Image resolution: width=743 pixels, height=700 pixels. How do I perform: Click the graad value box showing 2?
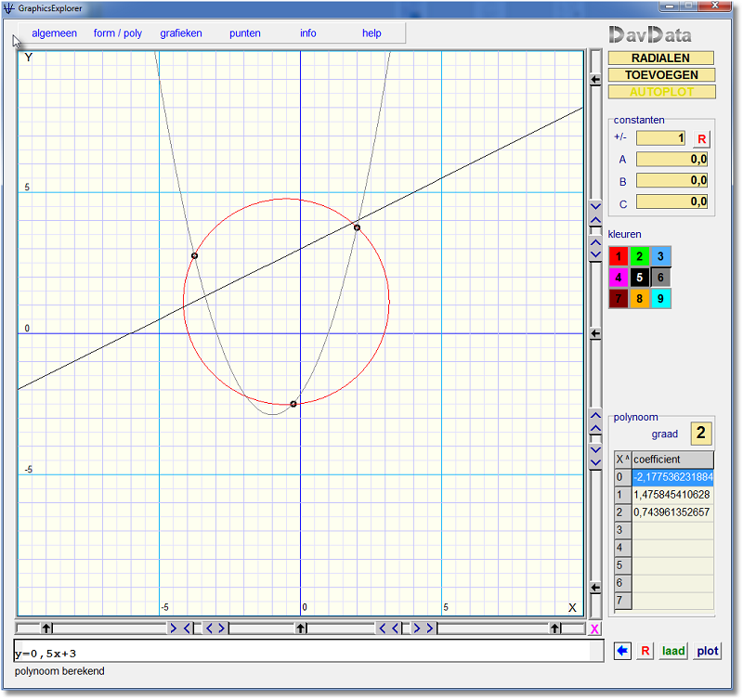coord(701,434)
